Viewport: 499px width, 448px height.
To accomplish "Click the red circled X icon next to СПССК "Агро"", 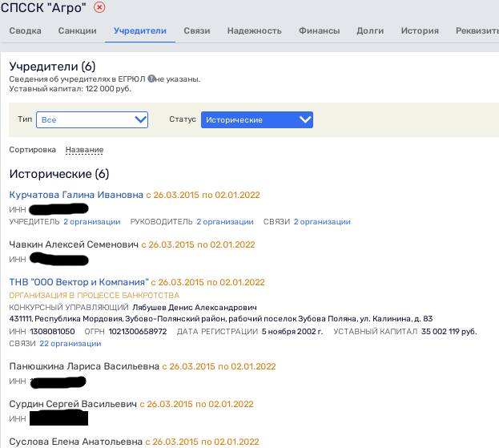I will 99,7.
